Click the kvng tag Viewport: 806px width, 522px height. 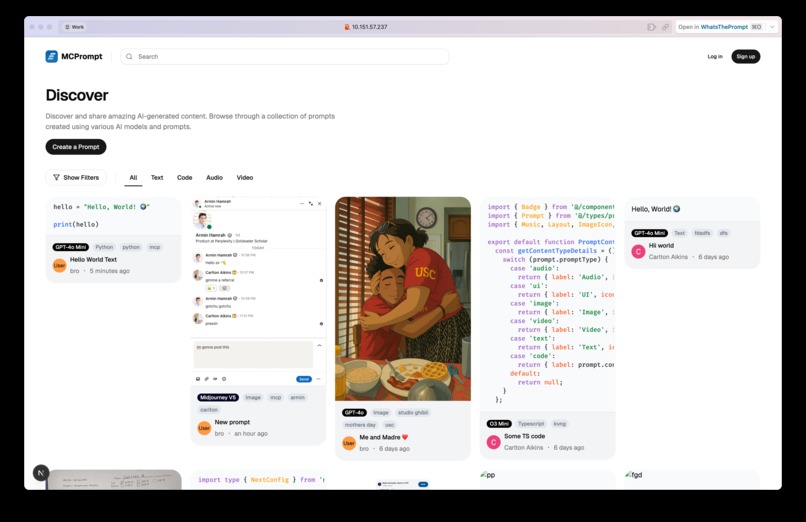559,424
